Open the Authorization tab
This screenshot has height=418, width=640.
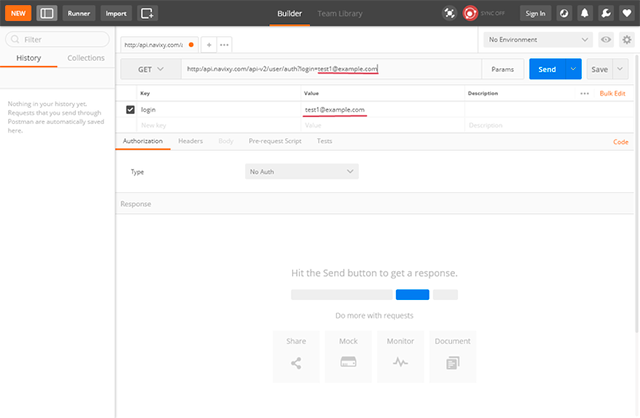pos(143,141)
